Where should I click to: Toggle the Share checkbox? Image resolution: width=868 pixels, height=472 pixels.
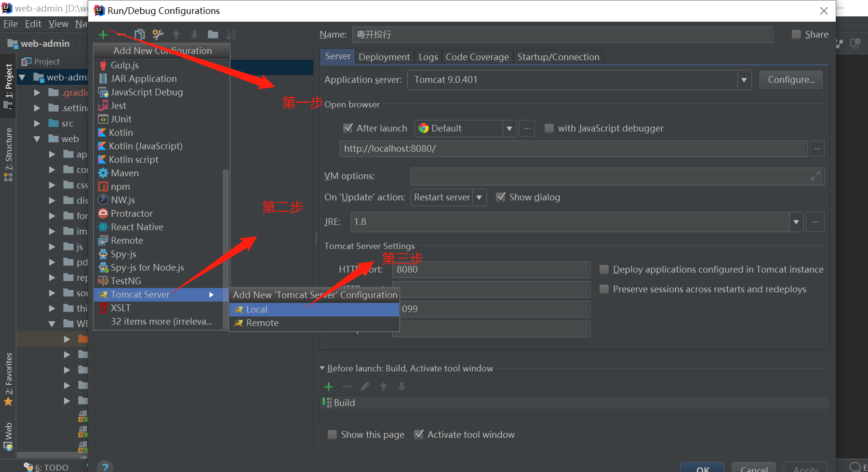796,34
